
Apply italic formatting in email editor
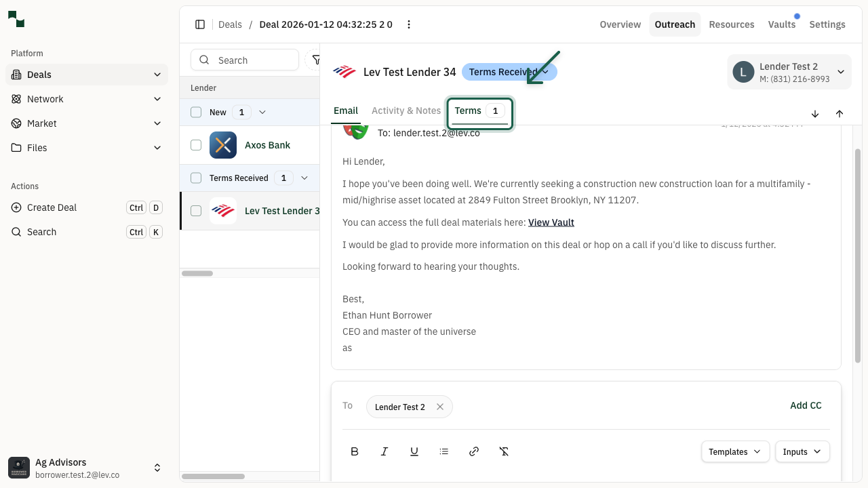click(x=384, y=451)
